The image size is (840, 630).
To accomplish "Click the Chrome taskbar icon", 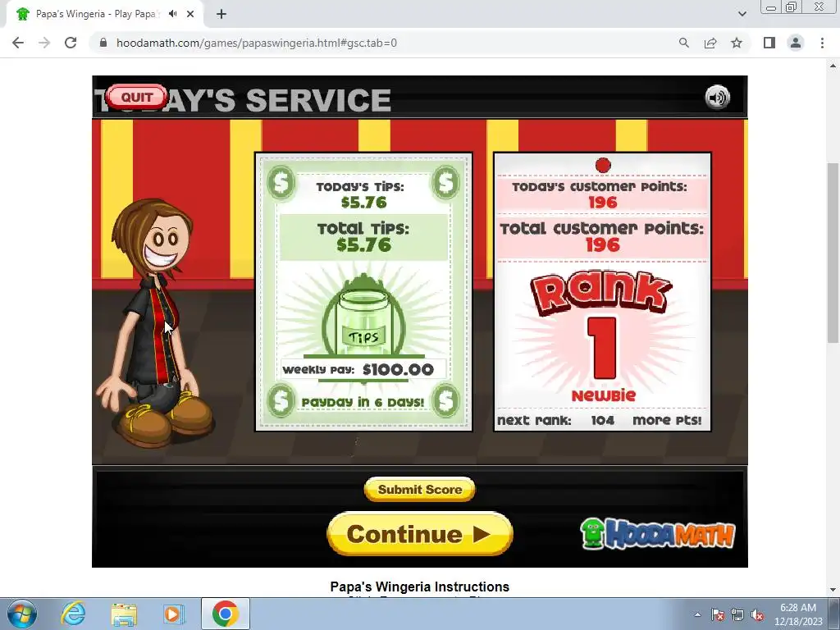I will pos(226,614).
